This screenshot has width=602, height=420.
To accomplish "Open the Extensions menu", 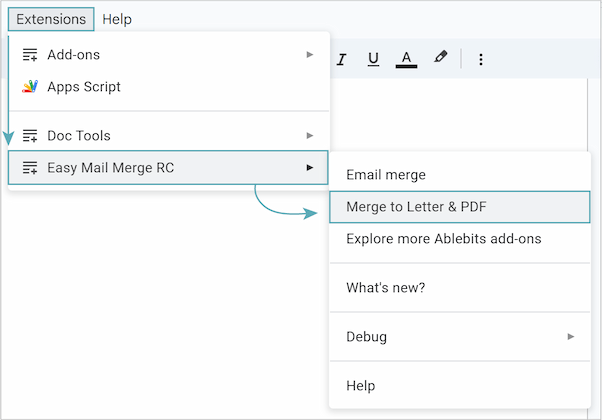I will [51, 19].
